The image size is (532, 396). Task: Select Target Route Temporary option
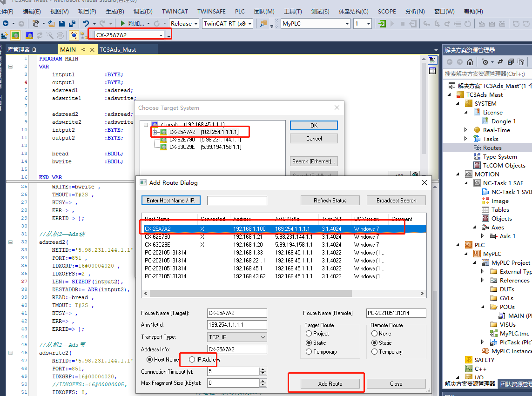309,352
